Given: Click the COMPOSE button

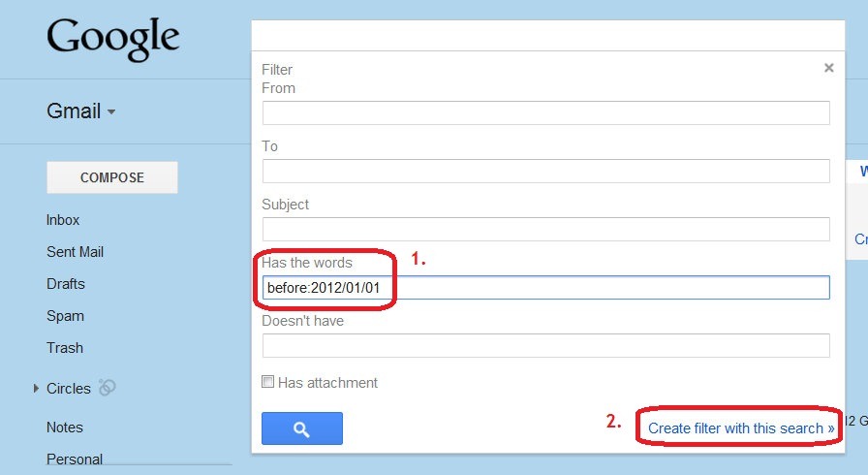Looking at the screenshot, I should tap(112, 177).
